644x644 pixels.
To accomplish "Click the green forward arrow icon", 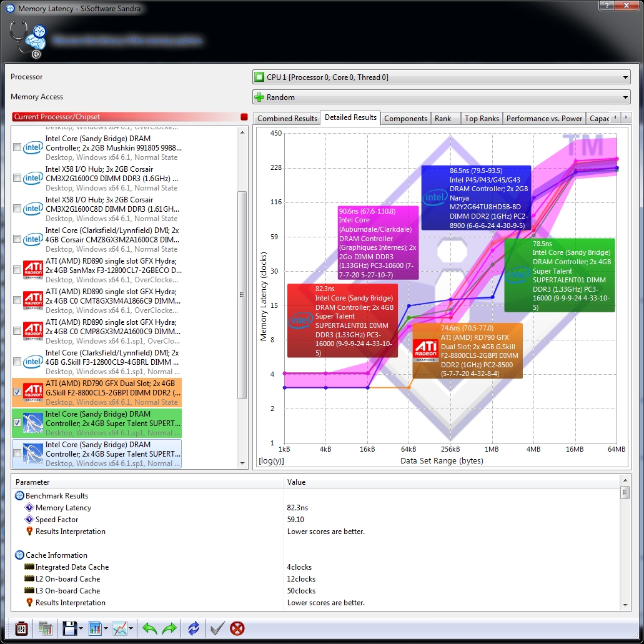I will (169, 628).
